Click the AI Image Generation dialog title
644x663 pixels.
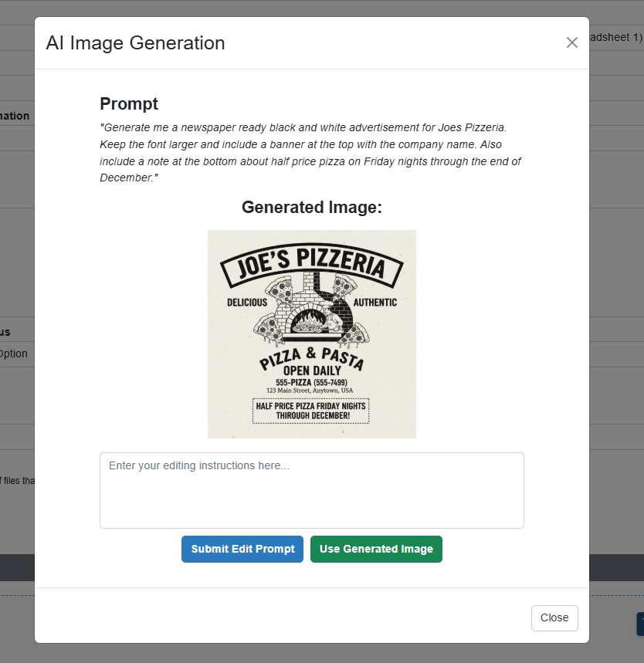(x=135, y=42)
